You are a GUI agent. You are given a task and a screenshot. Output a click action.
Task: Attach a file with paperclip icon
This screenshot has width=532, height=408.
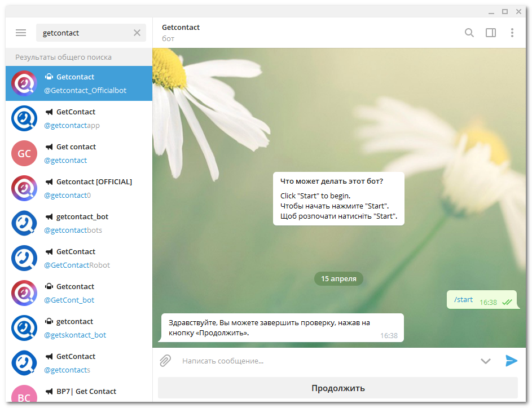pyautogui.click(x=165, y=361)
